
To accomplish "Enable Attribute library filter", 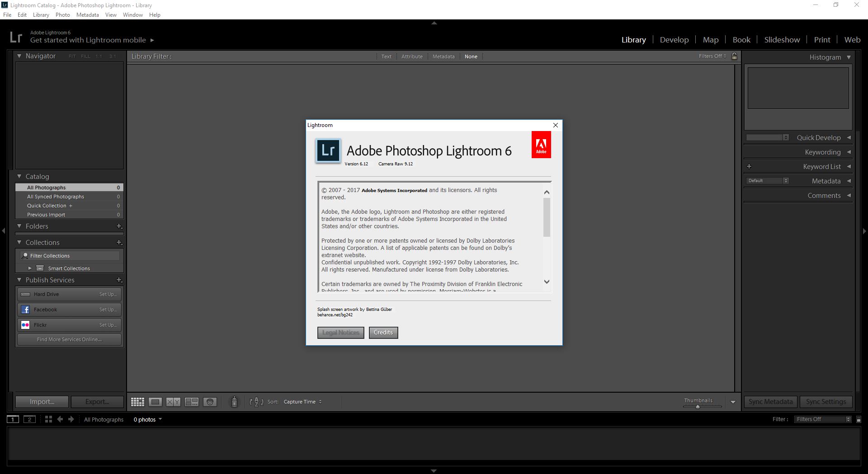I will pyautogui.click(x=412, y=56).
